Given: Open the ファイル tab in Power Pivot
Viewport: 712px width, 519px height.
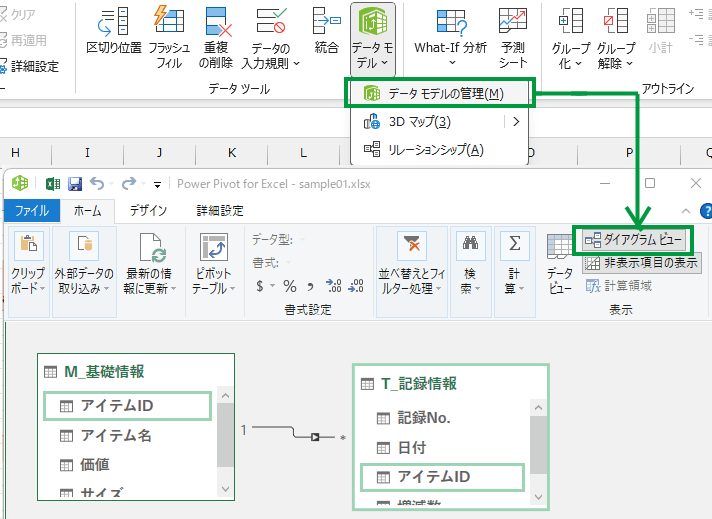Looking at the screenshot, I should pyautogui.click(x=31, y=210).
